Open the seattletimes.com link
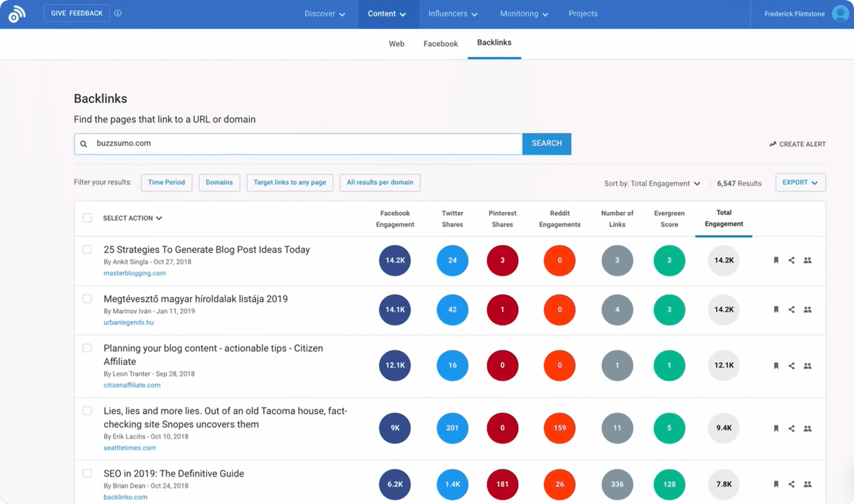The height and width of the screenshot is (504, 854). pyautogui.click(x=129, y=448)
